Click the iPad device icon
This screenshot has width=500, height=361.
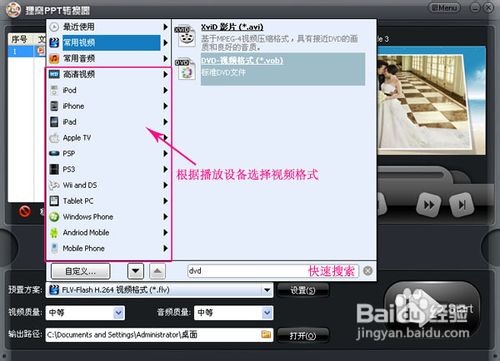click(54, 122)
